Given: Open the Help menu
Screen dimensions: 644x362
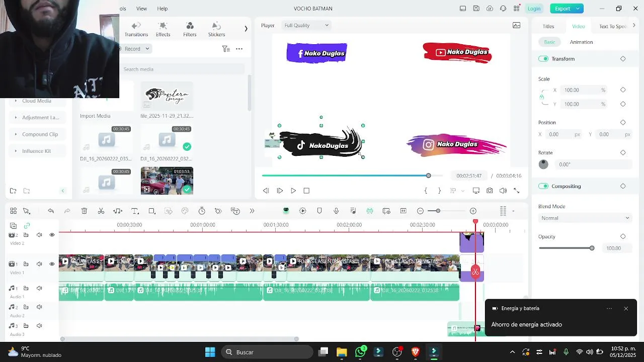Looking at the screenshot, I should pyautogui.click(x=163, y=9).
